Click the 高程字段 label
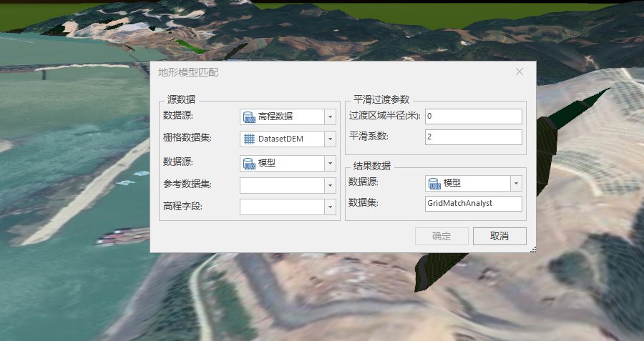 pos(182,207)
